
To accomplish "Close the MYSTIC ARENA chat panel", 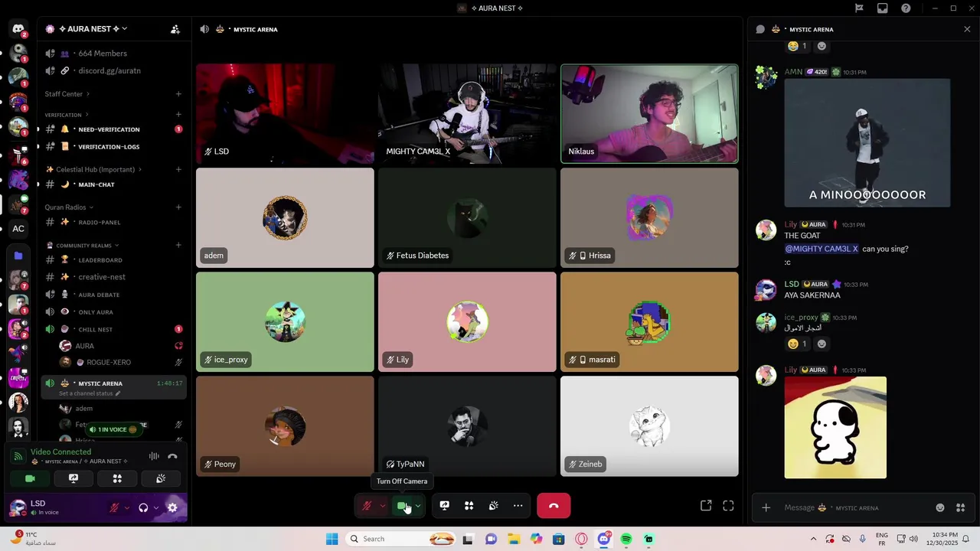I will point(967,29).
